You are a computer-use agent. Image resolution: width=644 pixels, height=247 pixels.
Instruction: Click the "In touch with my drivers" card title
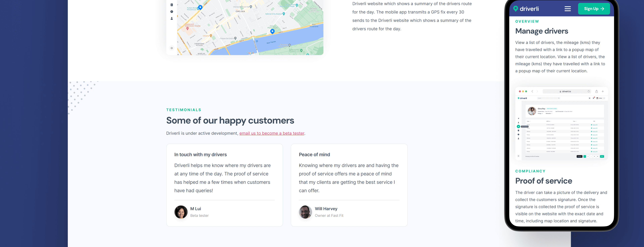click(201, 154)
